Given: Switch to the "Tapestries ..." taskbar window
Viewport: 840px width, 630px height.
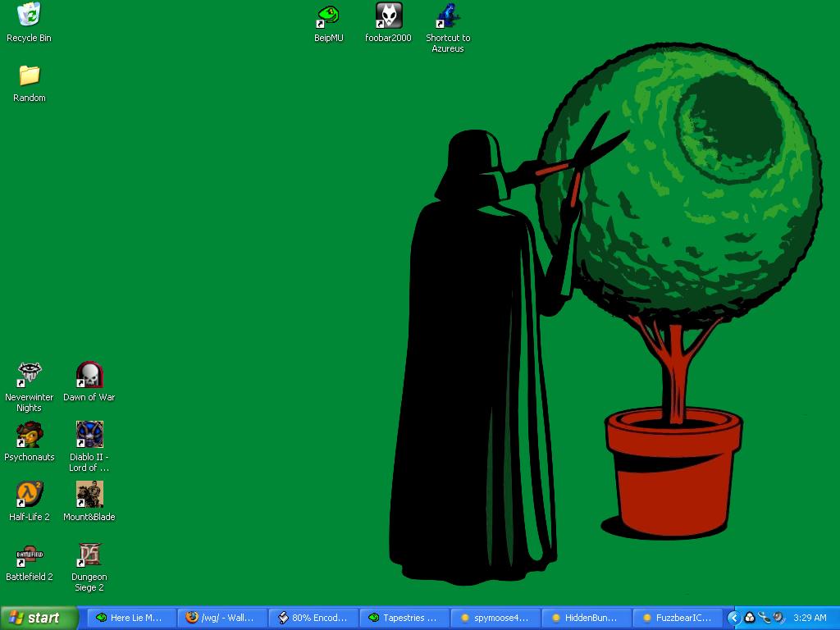Looking at the screenshot, I should (404, 618).
